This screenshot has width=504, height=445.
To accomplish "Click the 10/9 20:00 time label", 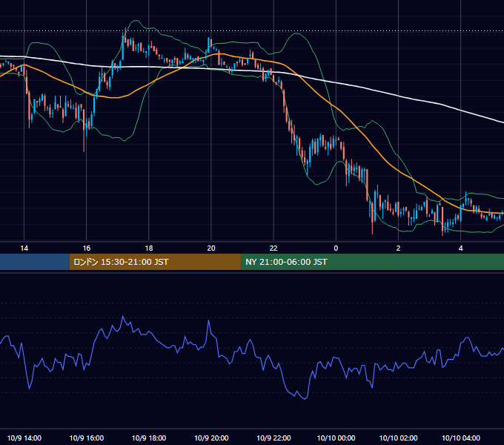I will point(211,438).
